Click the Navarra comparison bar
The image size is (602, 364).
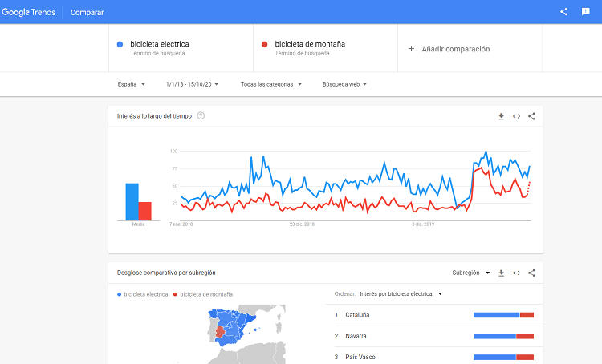click(x=503, y=337)
